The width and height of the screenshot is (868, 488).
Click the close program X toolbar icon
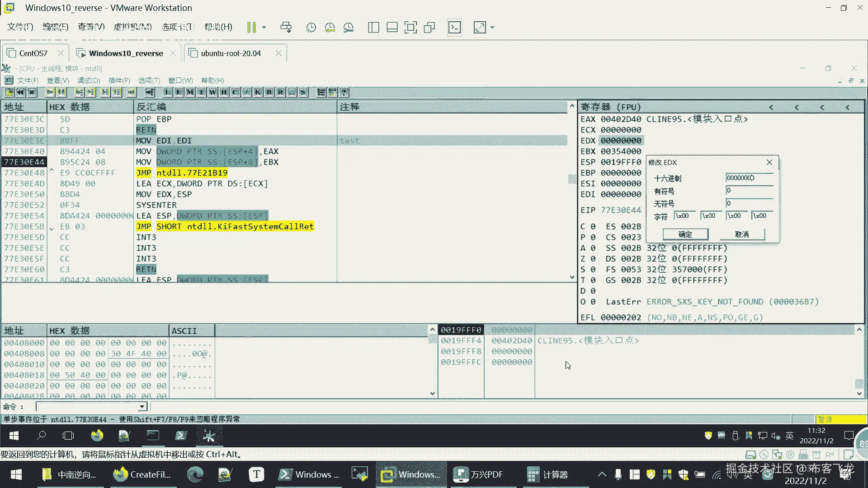point(32,92)
